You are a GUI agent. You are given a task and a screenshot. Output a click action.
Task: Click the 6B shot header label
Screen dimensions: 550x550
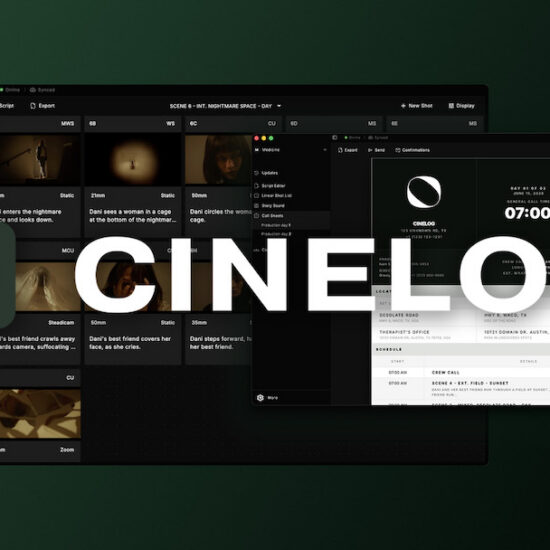(x=93, y=123)
